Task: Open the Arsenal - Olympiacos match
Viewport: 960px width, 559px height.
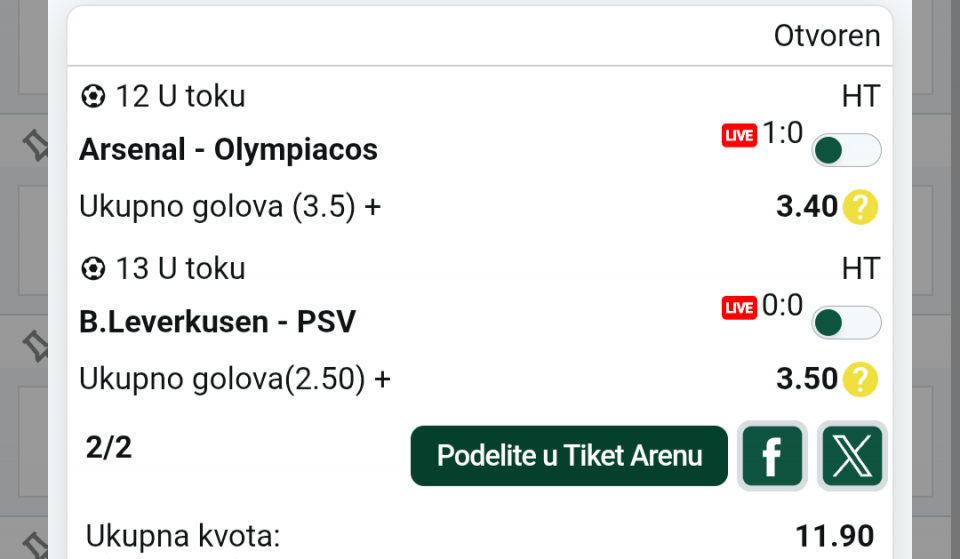Action: click(x=228, y=150)
